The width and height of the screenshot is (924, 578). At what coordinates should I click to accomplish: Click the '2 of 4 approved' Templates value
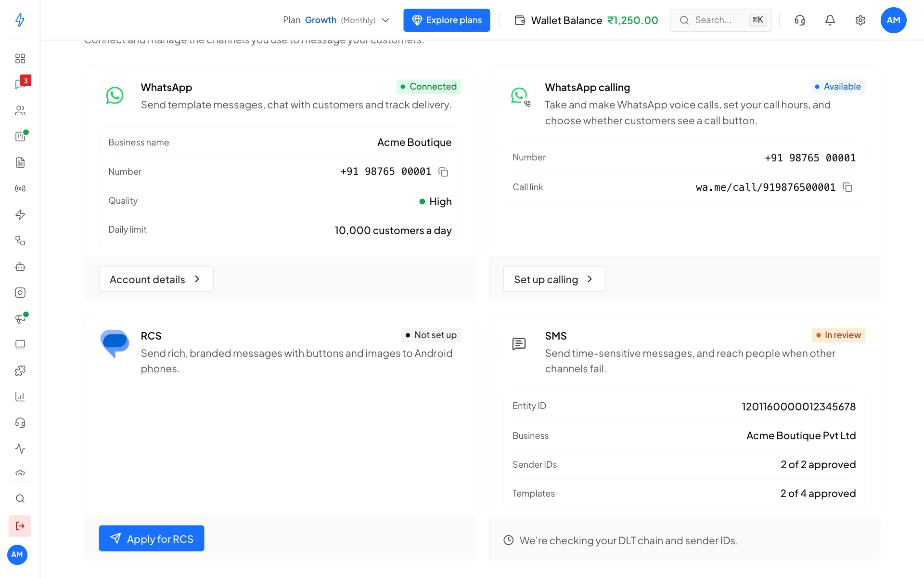(x=818, y=493)
